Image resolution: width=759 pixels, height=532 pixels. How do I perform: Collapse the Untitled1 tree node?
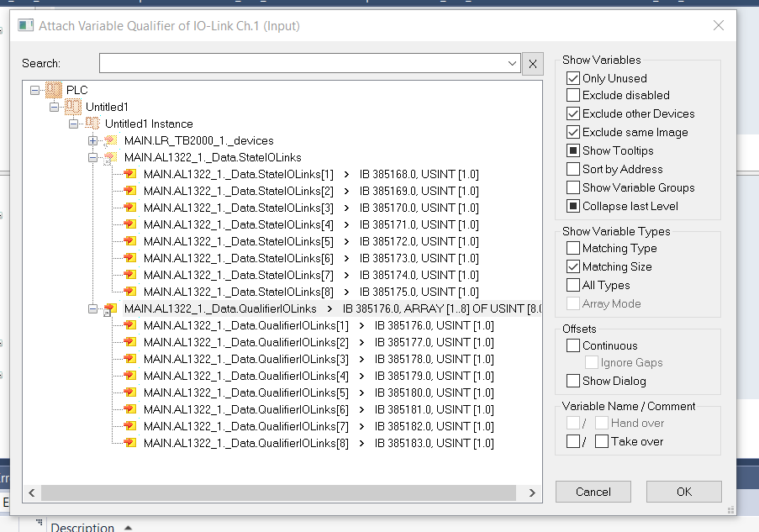coord(54,107)
